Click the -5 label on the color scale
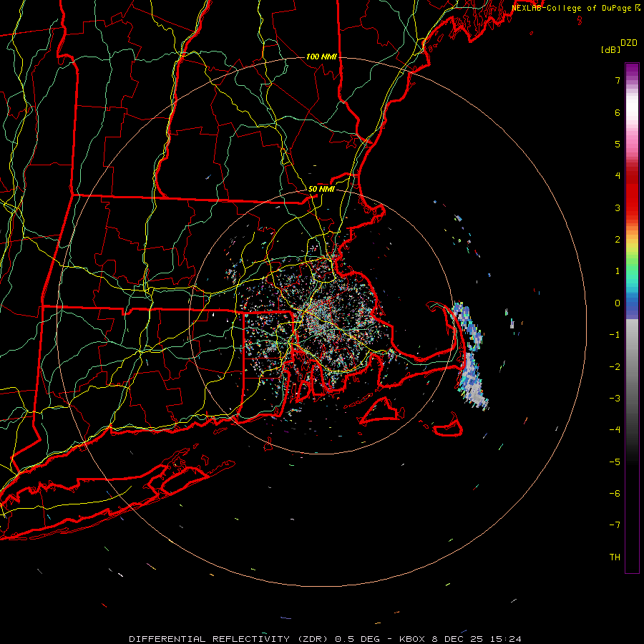 (x=615, y=462)
